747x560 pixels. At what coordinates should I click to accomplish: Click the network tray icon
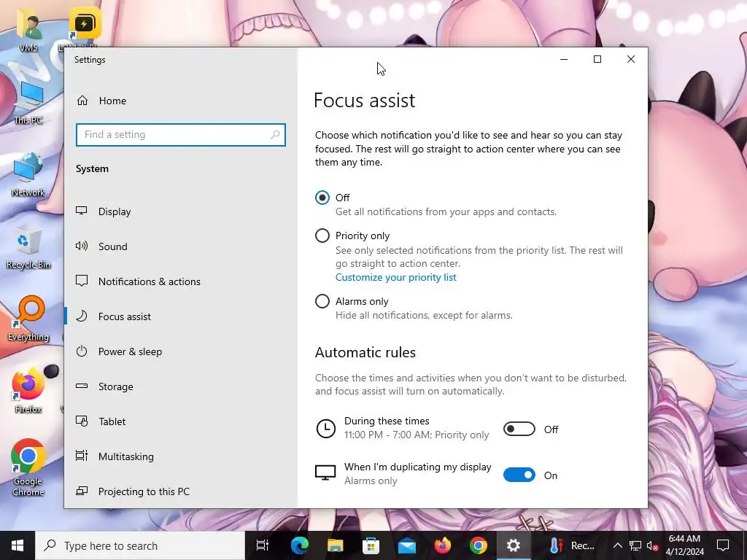[x=635, y=545]
